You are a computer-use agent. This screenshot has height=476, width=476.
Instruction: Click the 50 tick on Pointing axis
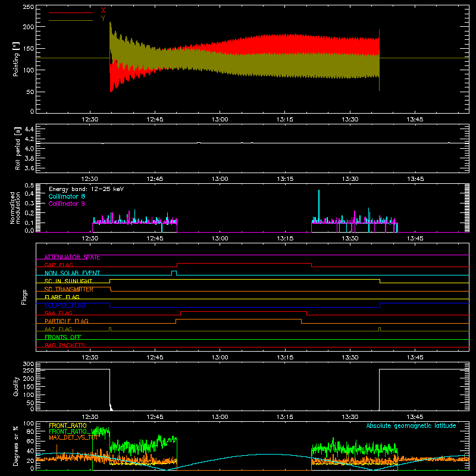pyautogui.click(x=30, y=92)
